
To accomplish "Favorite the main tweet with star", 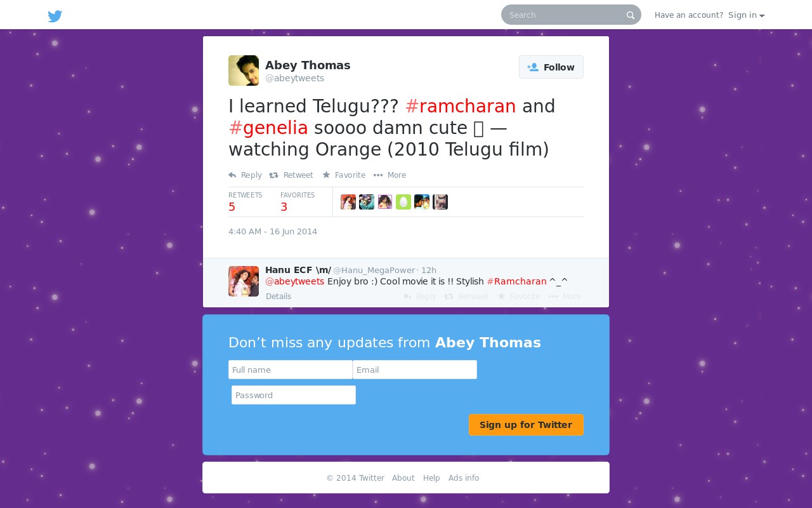I will (344, 175).
